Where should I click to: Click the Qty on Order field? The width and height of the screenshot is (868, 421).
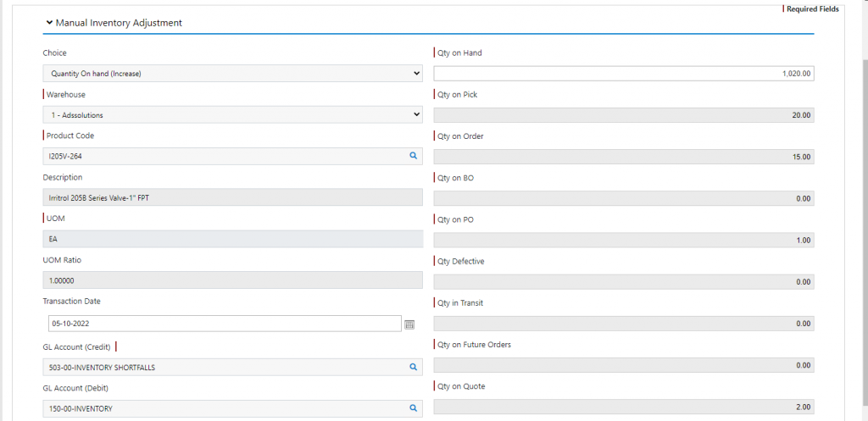click(x=624, y=157)
